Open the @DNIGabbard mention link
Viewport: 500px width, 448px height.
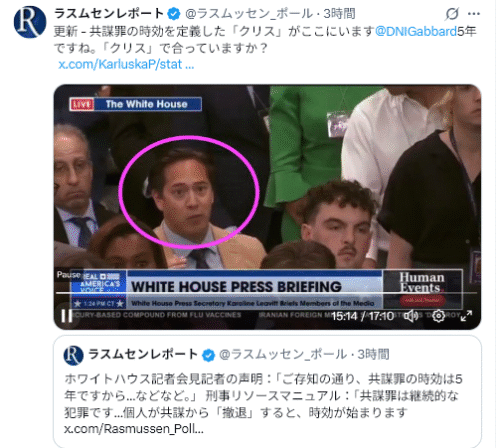pos(416,31)
